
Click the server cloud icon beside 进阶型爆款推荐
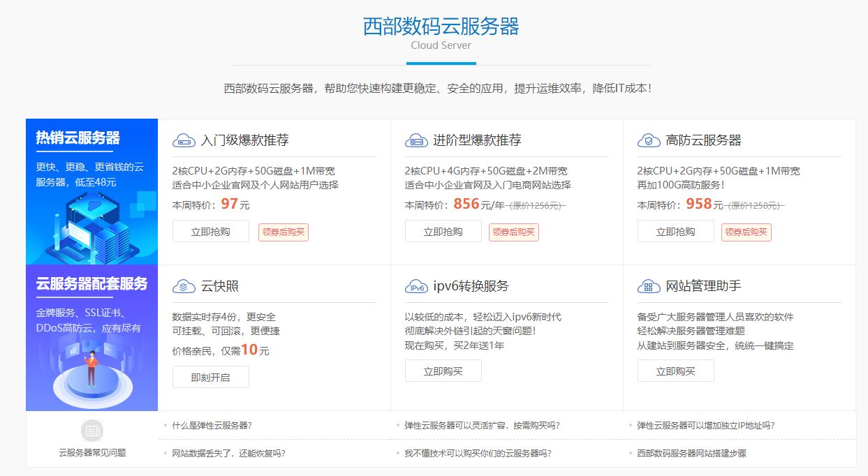point(416,141)
